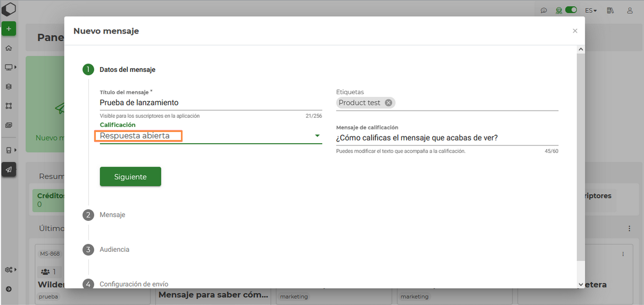Remove the Product test tag
This screenshot has height=305, width=644.
[389, 103]
